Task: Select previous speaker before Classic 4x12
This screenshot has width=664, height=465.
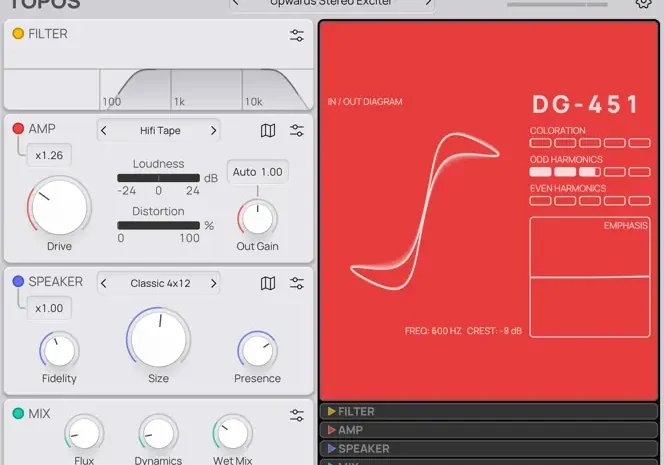Action: pos(104,283)
